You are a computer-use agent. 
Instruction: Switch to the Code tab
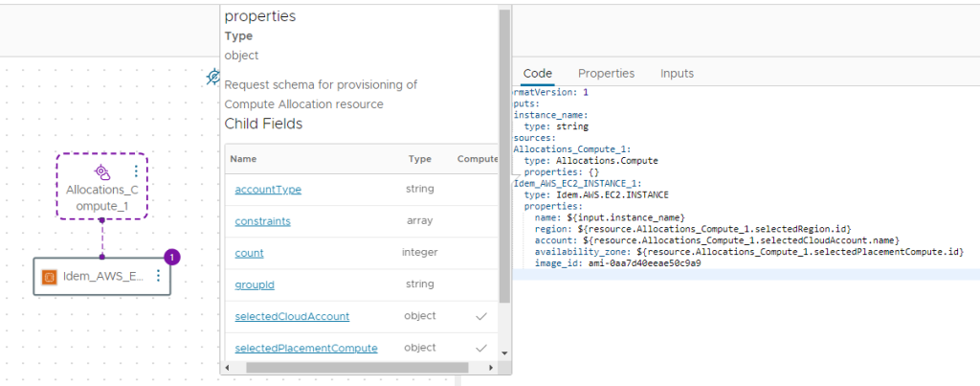(537, 73)
